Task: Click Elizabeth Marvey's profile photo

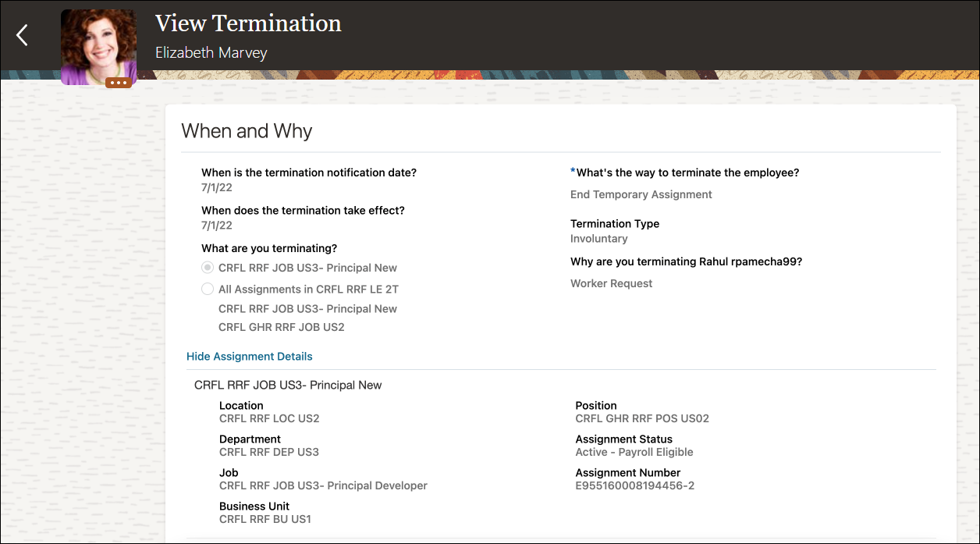Action: (x=98, y=44)
